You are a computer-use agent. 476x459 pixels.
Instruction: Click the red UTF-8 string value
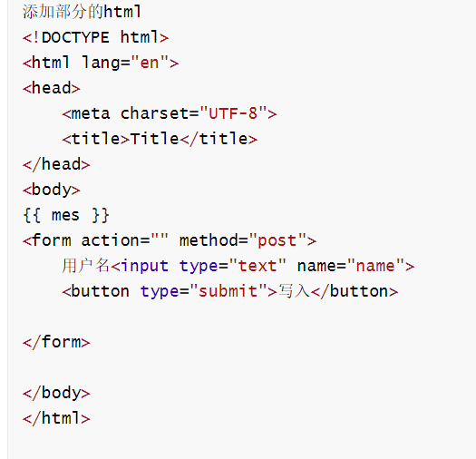233,113
